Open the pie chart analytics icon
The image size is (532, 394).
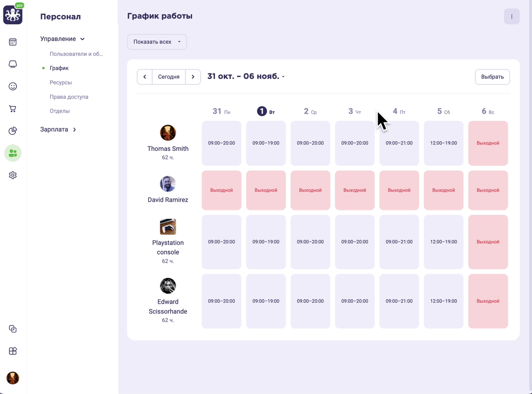click(12, 131)
